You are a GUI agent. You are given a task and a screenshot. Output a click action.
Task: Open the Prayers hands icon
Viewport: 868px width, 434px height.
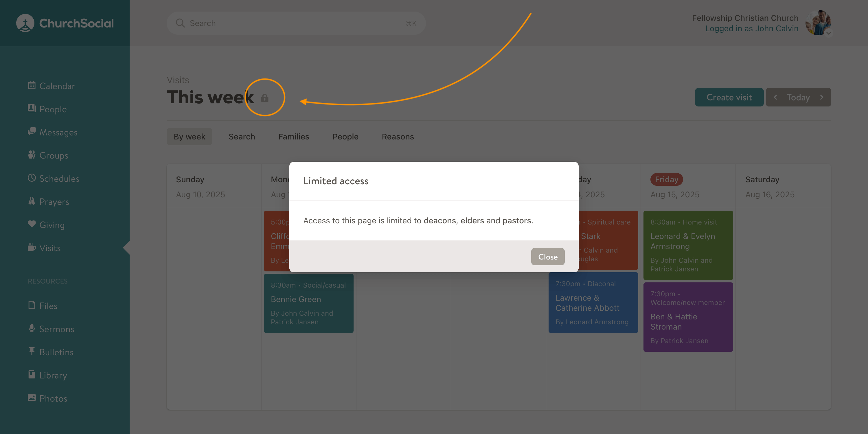32,201
